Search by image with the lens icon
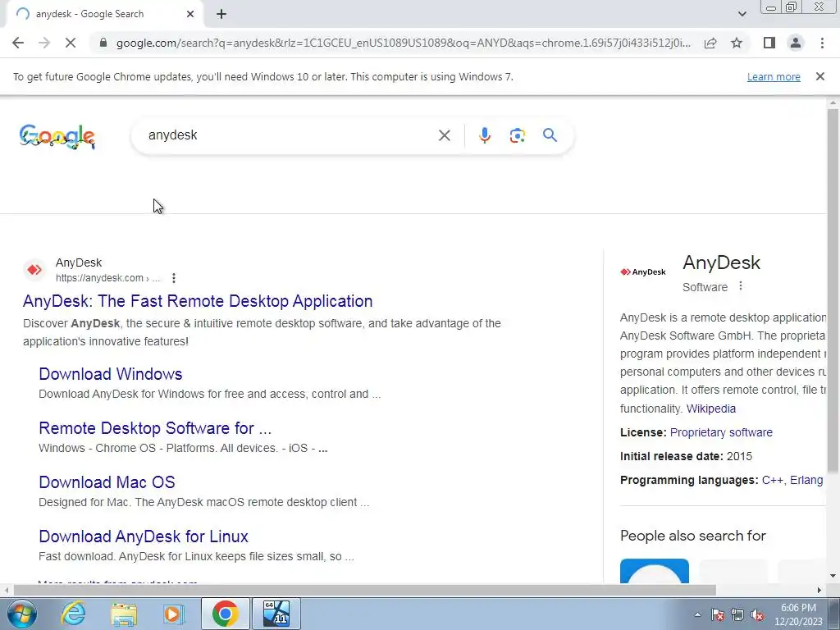Screen dimensions: 840x630 517,135
